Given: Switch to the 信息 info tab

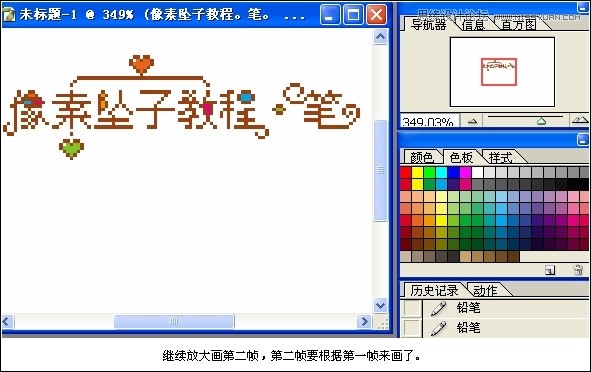Looking at the screenshot, I should tap(473, 25).
